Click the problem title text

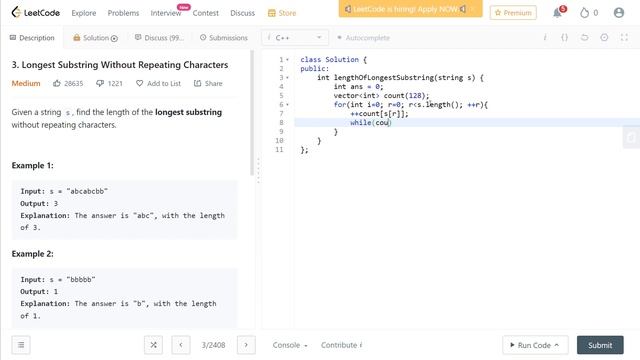[120, 65]
